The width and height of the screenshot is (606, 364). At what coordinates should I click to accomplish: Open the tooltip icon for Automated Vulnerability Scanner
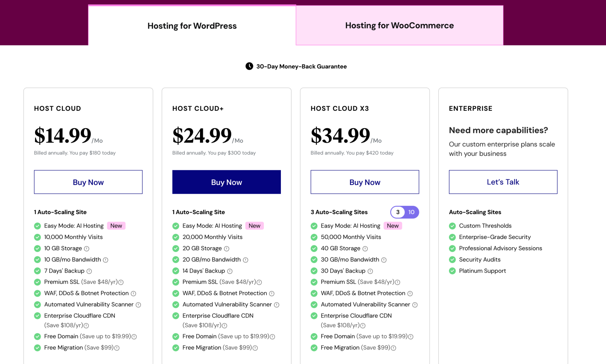138,304
